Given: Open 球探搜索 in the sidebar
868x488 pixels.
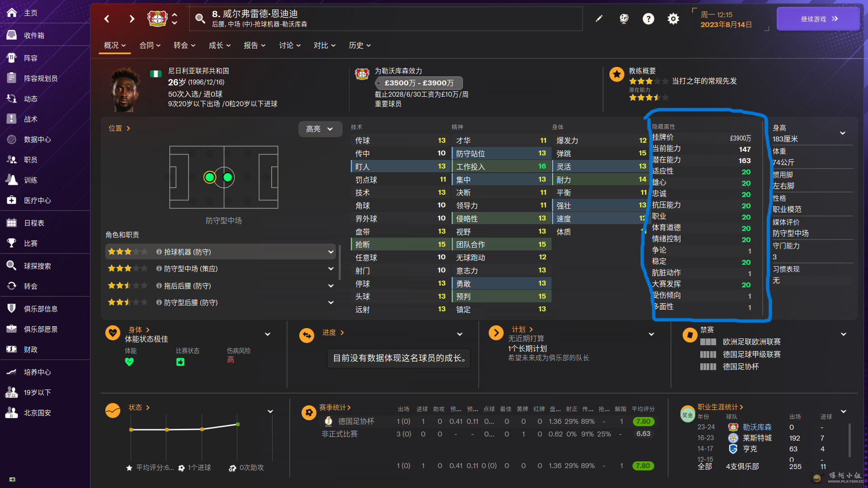Looking at the screenshot, I should coord(37,266).
